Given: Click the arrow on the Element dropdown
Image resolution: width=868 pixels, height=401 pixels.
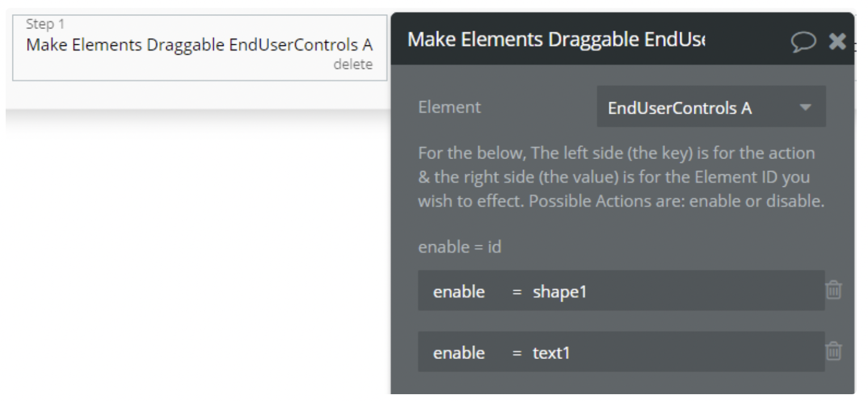Looking at the screenshot, I should [x=806, y=107].
